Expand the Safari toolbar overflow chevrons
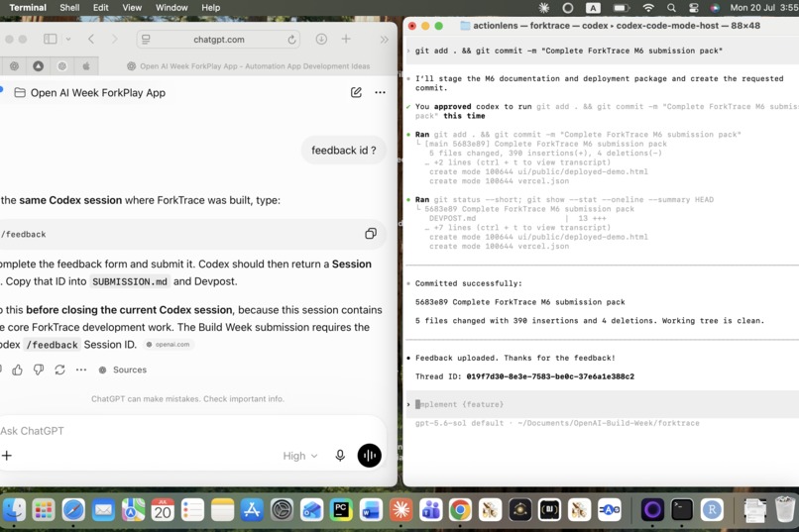 pyautogui.click(x=384, y=40)
